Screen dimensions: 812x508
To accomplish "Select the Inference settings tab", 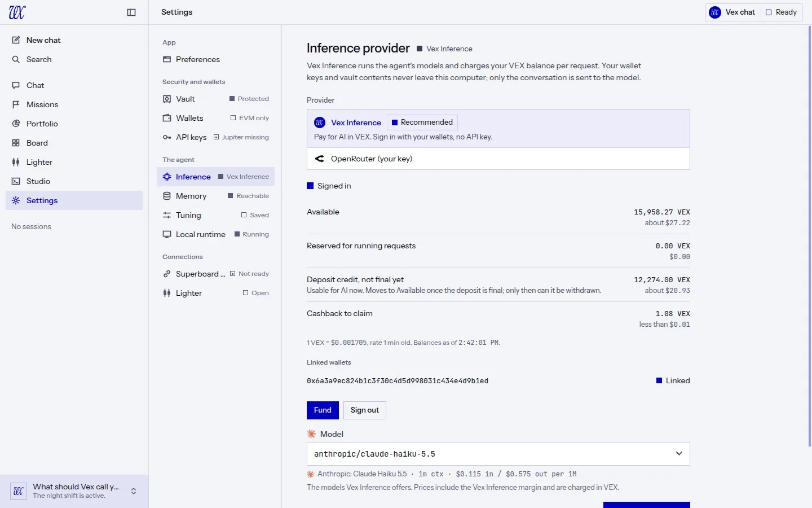I will click(215, 177).
